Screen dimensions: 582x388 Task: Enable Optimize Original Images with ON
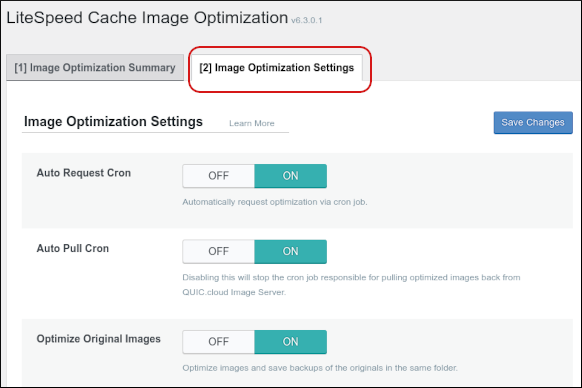291,342
